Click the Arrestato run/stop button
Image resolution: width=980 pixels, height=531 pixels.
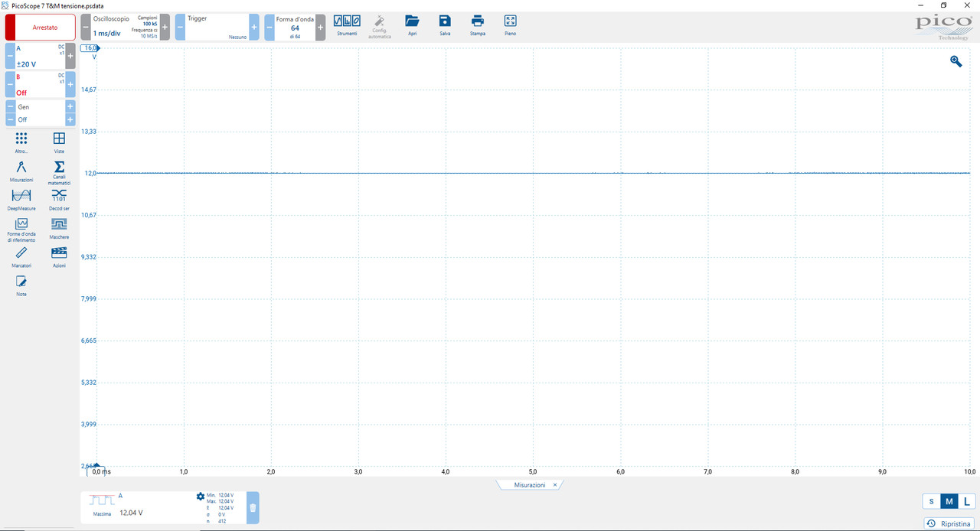pyautogui.click(x=40, y=27)
